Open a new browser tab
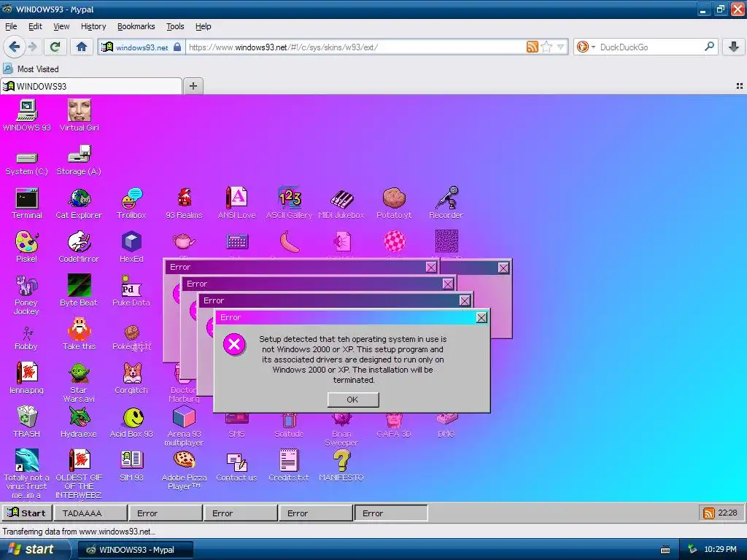The image size is (747, 560). pyautogui.click(x=193, y=86)
